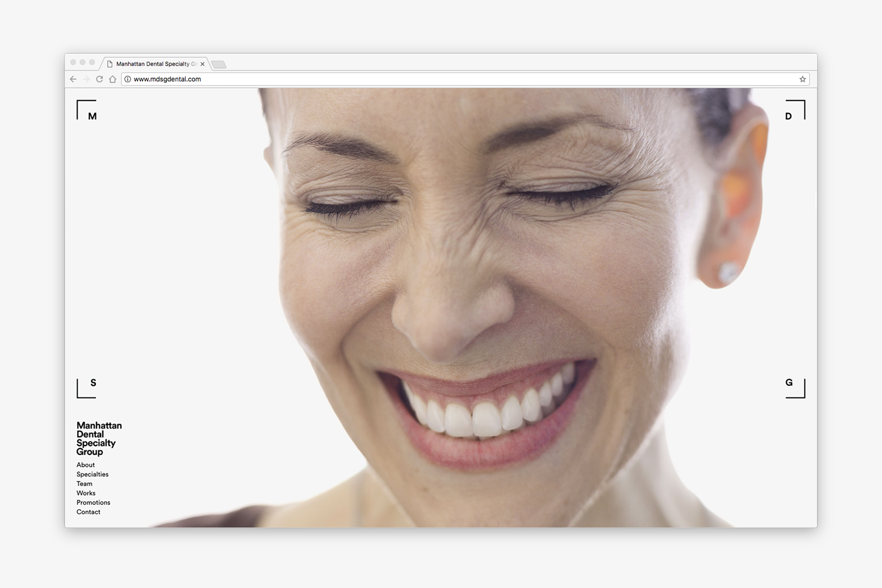Viewport: 882px width, 588px height.
Task: Click the minimize window button
Action: click(82, 62)
